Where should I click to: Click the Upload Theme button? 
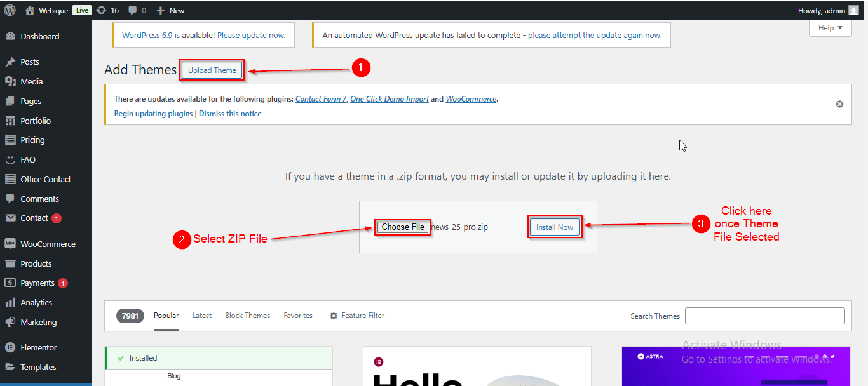click(212, 70)
